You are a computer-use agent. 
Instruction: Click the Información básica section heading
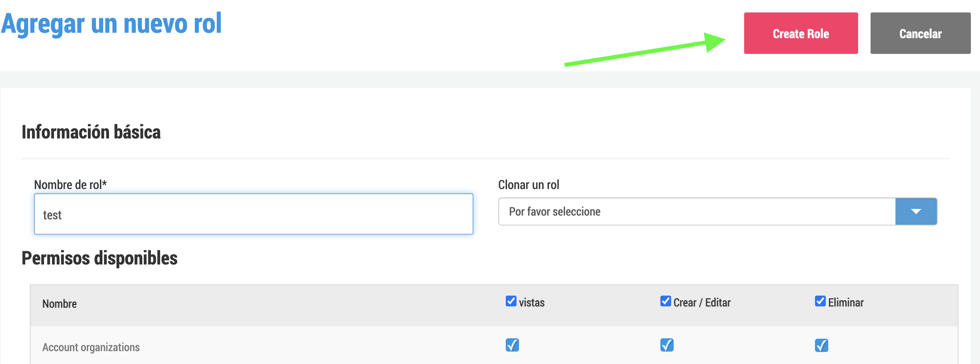click(91, 132)
